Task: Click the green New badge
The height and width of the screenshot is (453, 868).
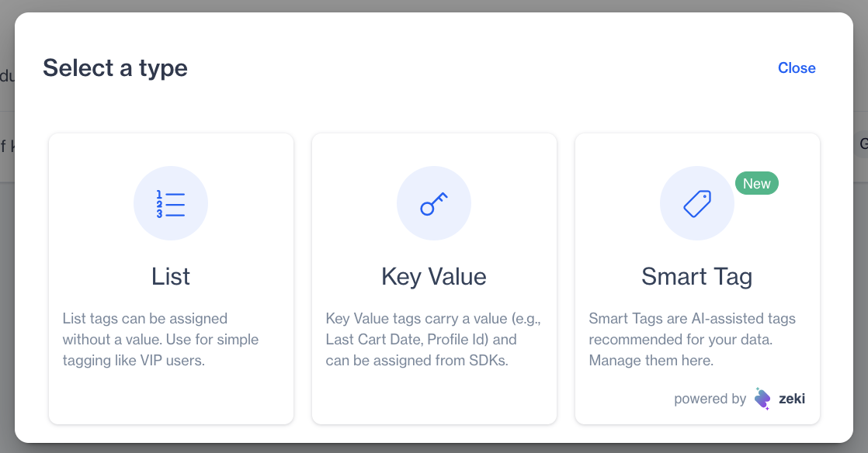Action: (756, 184)
